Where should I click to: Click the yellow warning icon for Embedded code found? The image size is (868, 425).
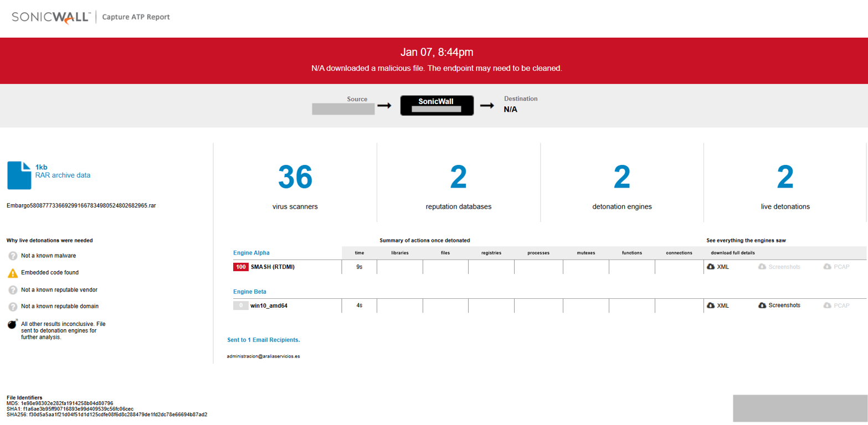(13, 273)
